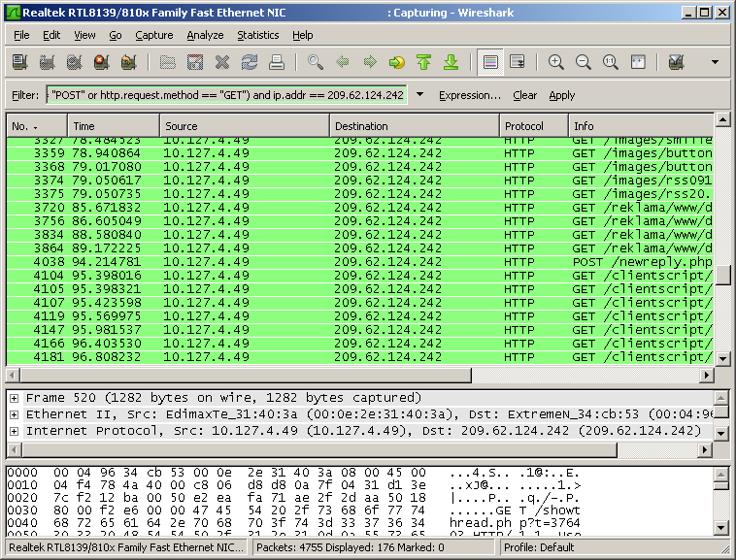Open the Help menu
The height and width of the screenshot is (560, 736).
(302, 35)
